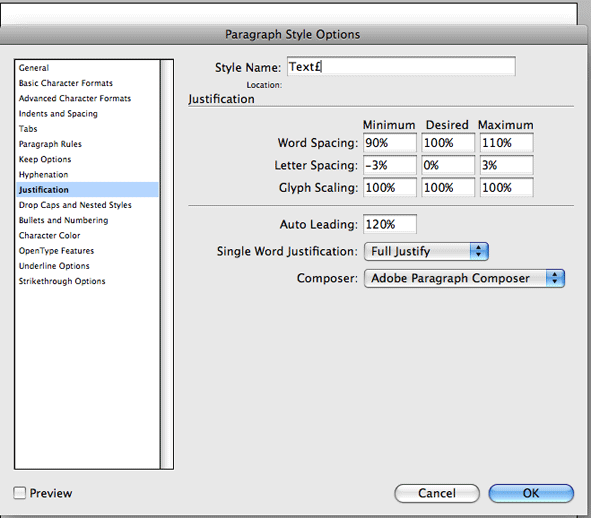
Task: Open the Composer dropdown menu
Action: [x=464, y=278]
